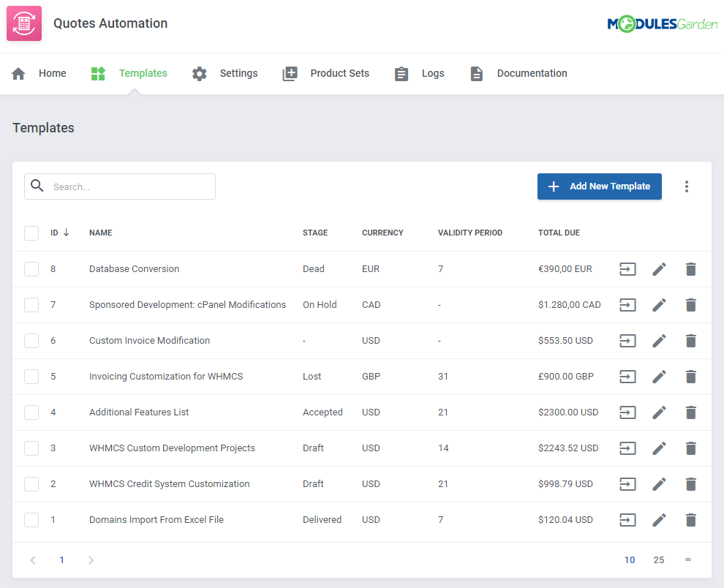
Task: Click the search magnifier icon
Action: [x=37, y=186]
